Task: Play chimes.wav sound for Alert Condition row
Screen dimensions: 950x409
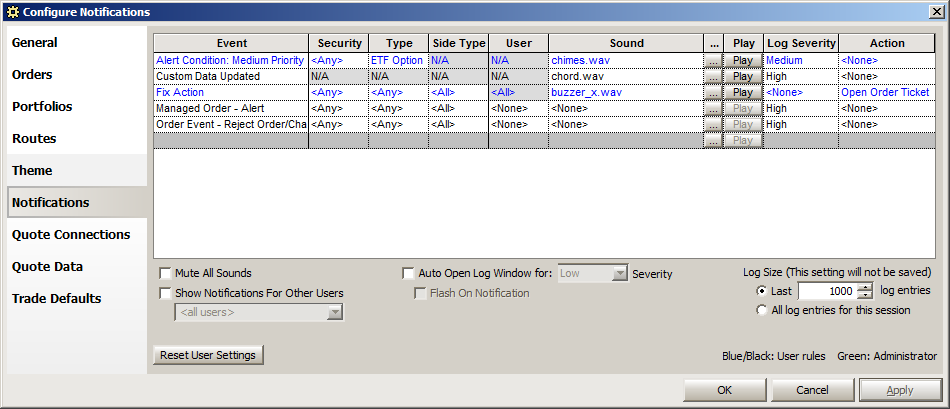Action: click(743, 61)
